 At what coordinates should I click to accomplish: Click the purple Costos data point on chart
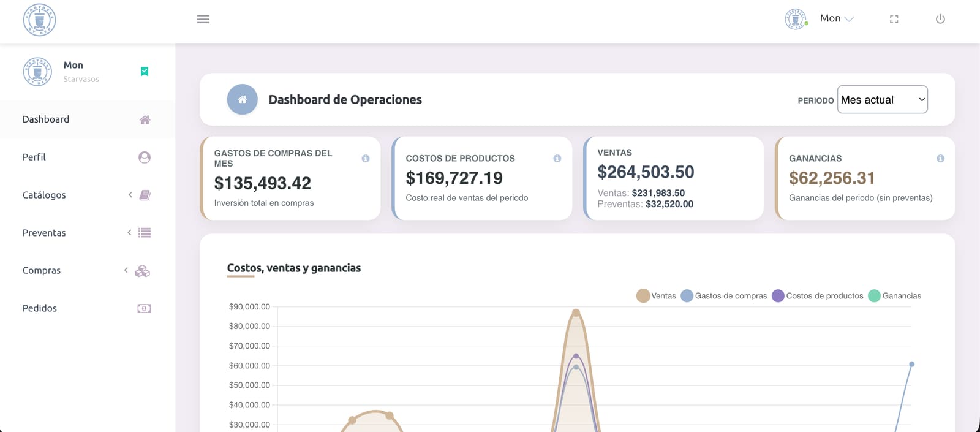click(576, 356)
